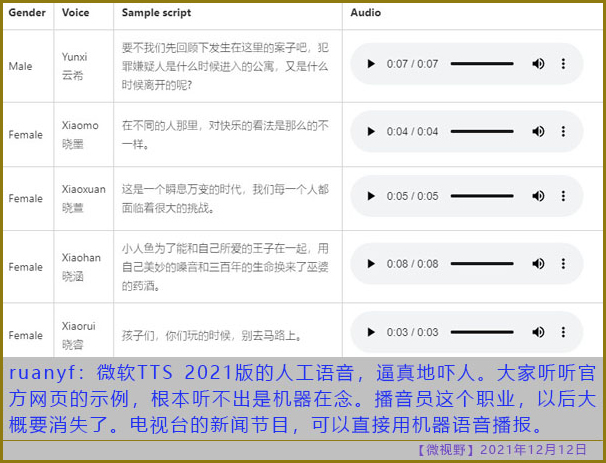Click the Sample script column header
Screen dimensions: 606x463
(x=157, y=13)
